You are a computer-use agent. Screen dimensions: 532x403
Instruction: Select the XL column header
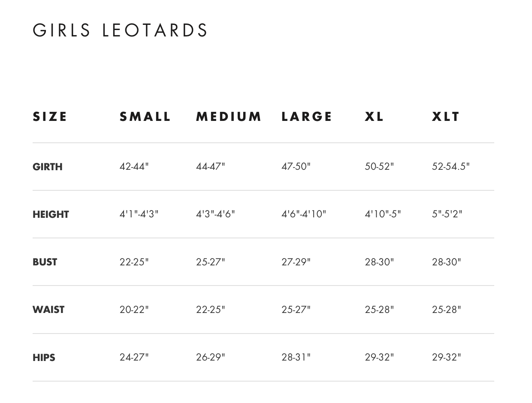pyautogui.click(x=374, y=117)
